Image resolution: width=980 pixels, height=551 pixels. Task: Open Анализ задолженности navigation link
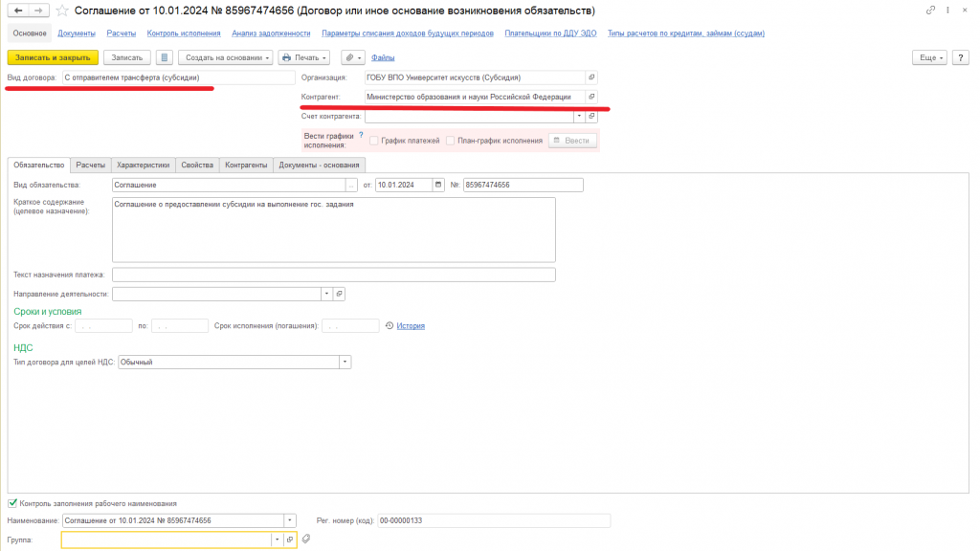coord(271,33)
